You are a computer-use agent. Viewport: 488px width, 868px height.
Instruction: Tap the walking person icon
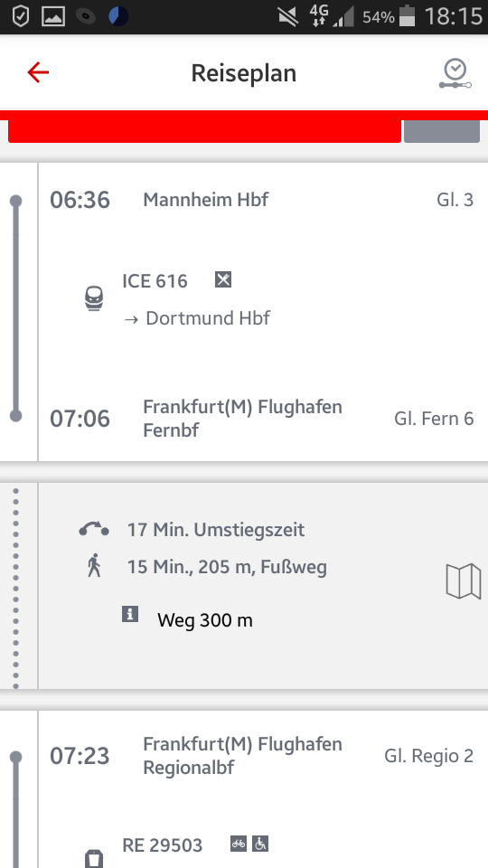[x=94, y=565]
